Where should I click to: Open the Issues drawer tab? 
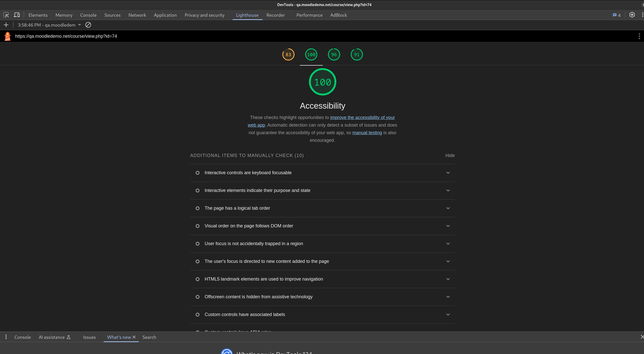pos(89,337)
